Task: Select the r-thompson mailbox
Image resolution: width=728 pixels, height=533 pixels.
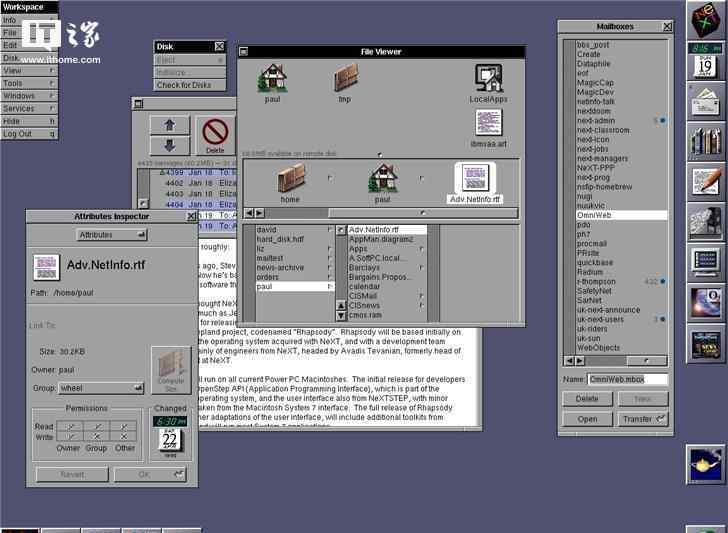Action: point(622,281)
